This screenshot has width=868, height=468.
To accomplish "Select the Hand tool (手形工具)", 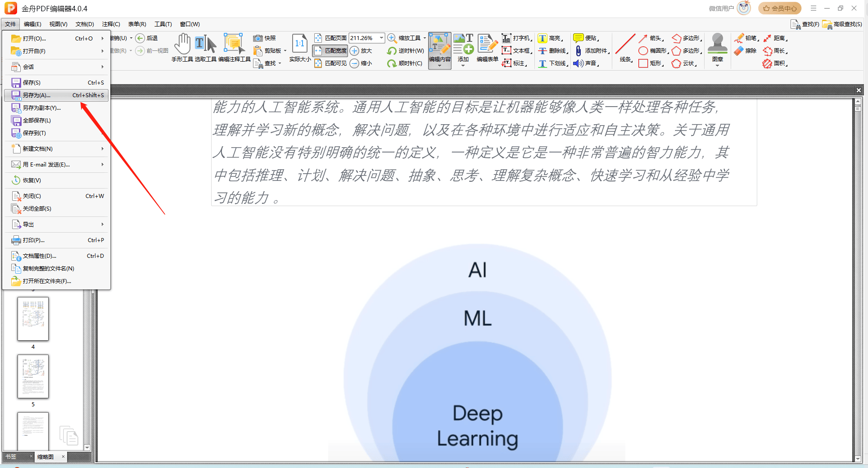I will [x=182, y=47].
